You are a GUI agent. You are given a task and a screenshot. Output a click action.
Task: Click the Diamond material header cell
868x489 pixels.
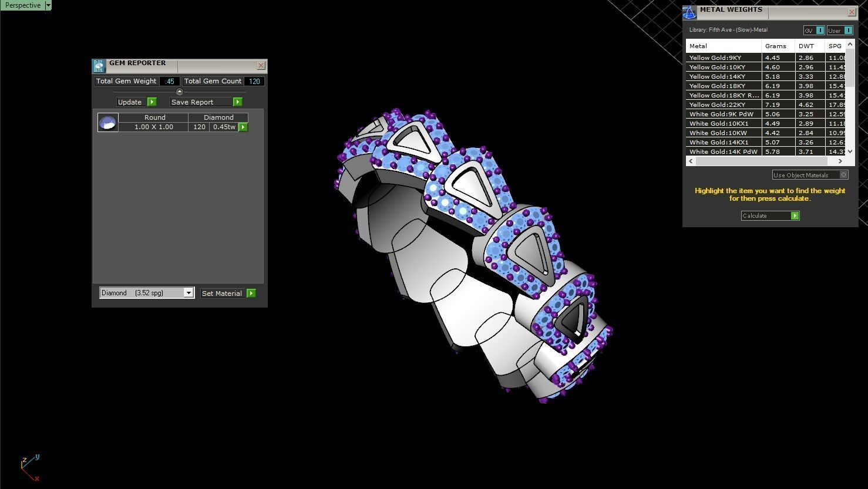click(x=218, y=117)
